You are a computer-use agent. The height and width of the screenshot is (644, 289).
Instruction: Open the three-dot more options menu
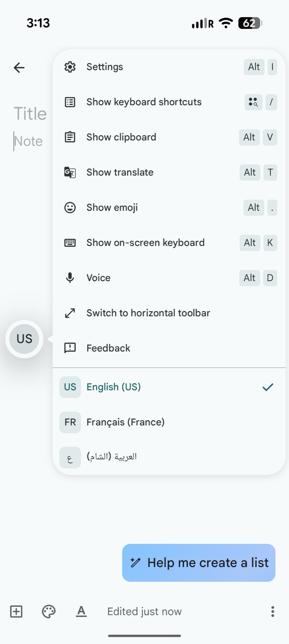click(x=273, y=611)
